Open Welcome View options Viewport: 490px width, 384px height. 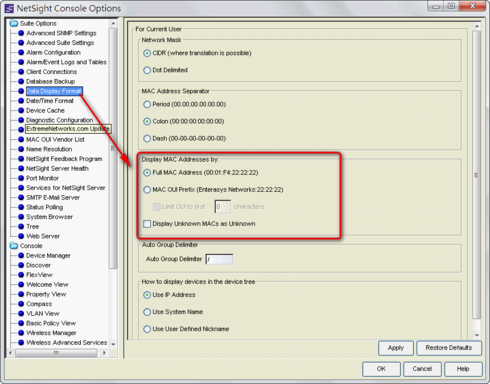pos(47,285)
